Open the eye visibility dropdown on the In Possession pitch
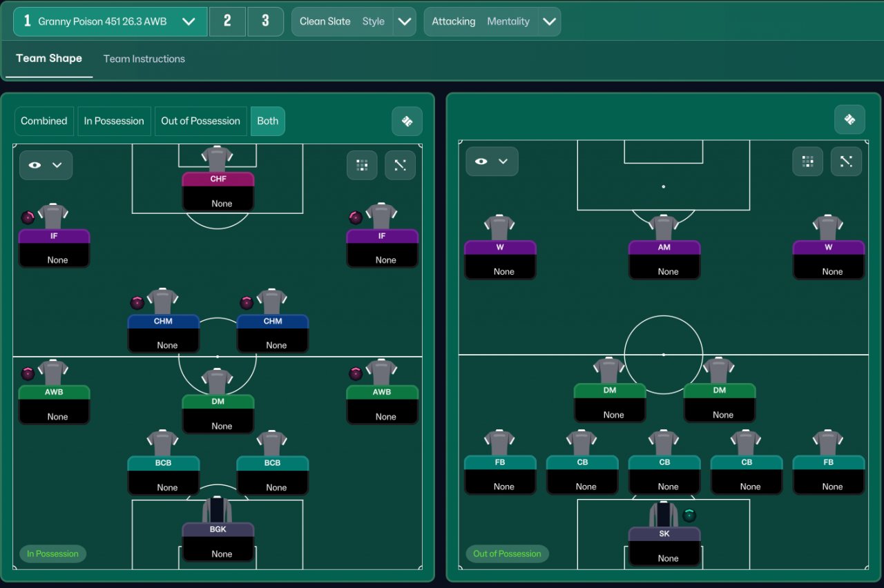Image resolution: width=884 pixels, height=588 pixels. (x=46, y=165)
